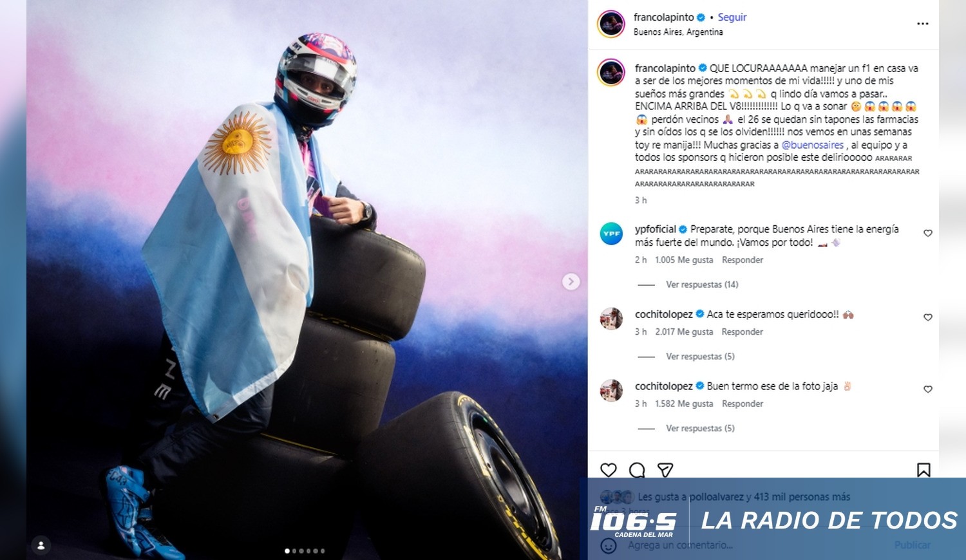Expand replies under 'Buen termo ese' comment

pos(700,429)
